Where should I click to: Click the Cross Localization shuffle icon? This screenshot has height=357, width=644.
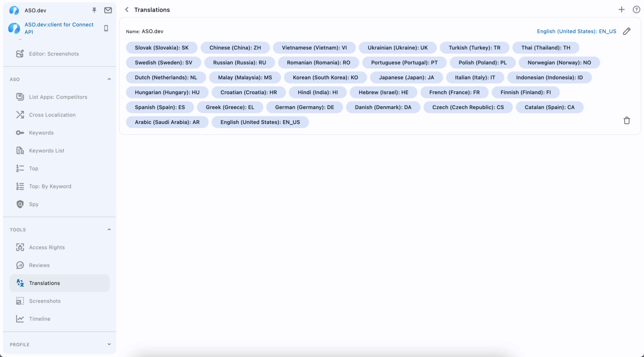pos(20,115)
